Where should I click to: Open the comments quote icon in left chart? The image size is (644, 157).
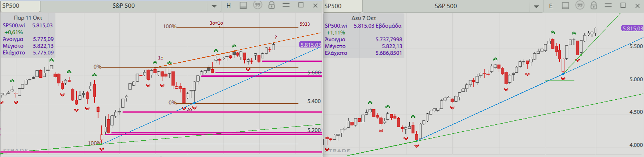tap(257, 5)
